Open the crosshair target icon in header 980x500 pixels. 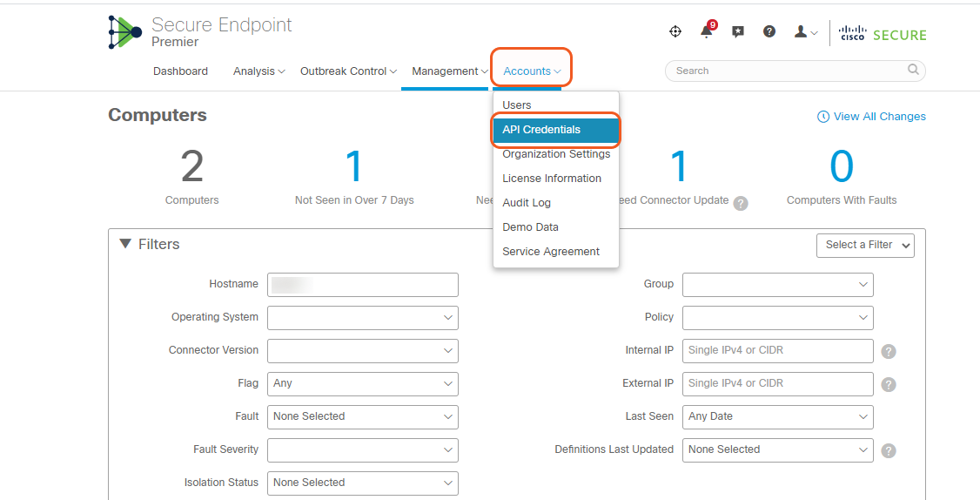pyautogui.click(x=675, y=31)
